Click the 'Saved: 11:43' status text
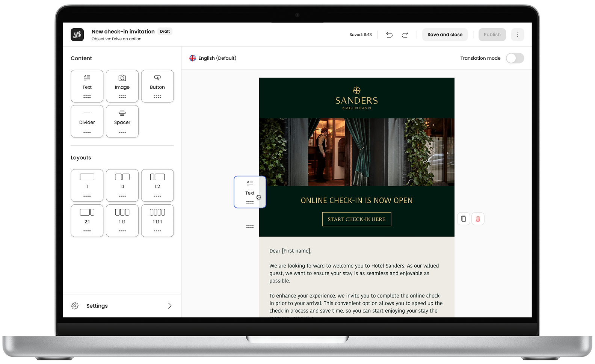 coord(361,35)
